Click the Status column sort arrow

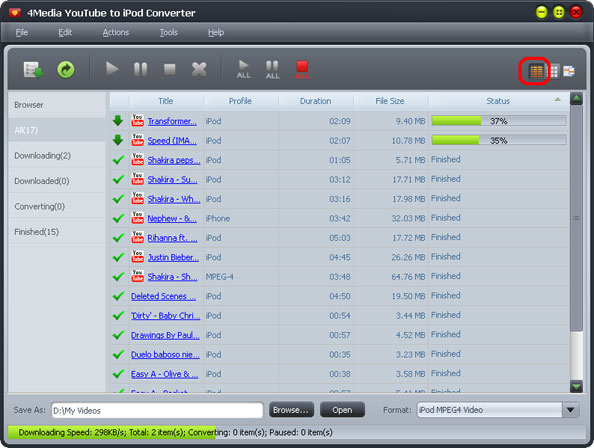[557, 100]
